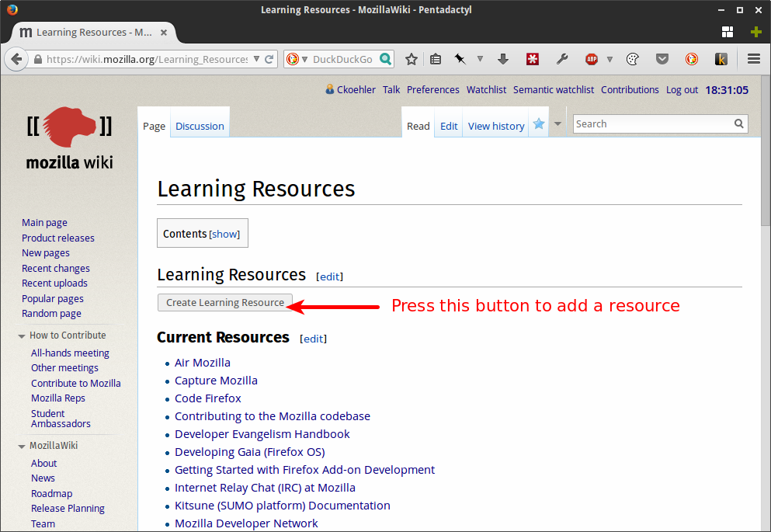Open the dropdown next to the pin icon
The height and width of the screenshot is (532, 771).
point(480,59)
